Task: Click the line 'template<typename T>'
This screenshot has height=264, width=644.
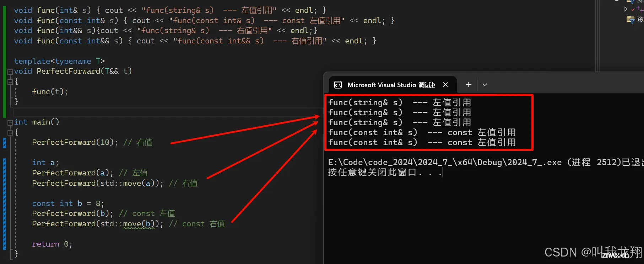Action: pyautogui.click(x=59, y=61)
